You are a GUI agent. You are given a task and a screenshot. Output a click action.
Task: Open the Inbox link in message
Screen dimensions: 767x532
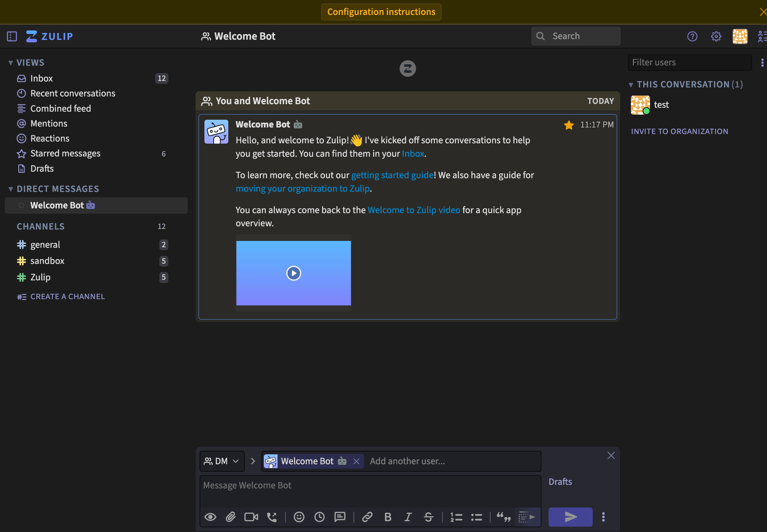pos(413,154)
